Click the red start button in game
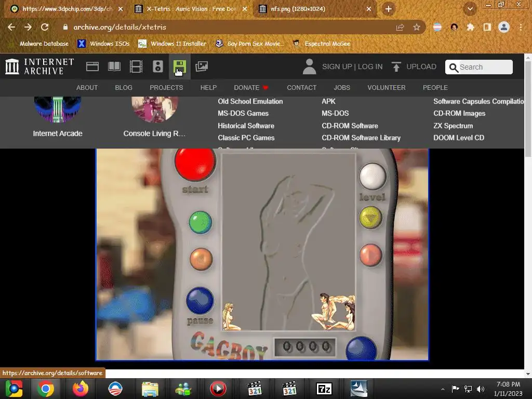Viewport: 532px width, 399px height. click(x=195, y=164)
